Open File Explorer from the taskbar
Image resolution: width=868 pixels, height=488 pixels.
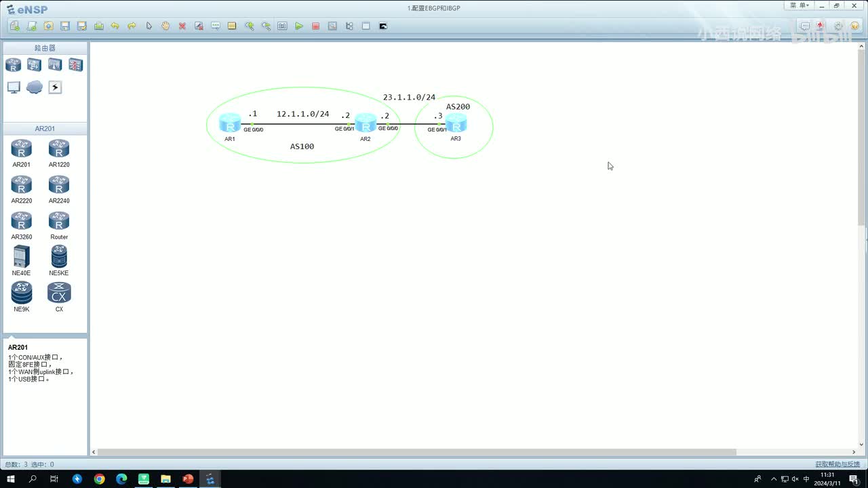165,479
